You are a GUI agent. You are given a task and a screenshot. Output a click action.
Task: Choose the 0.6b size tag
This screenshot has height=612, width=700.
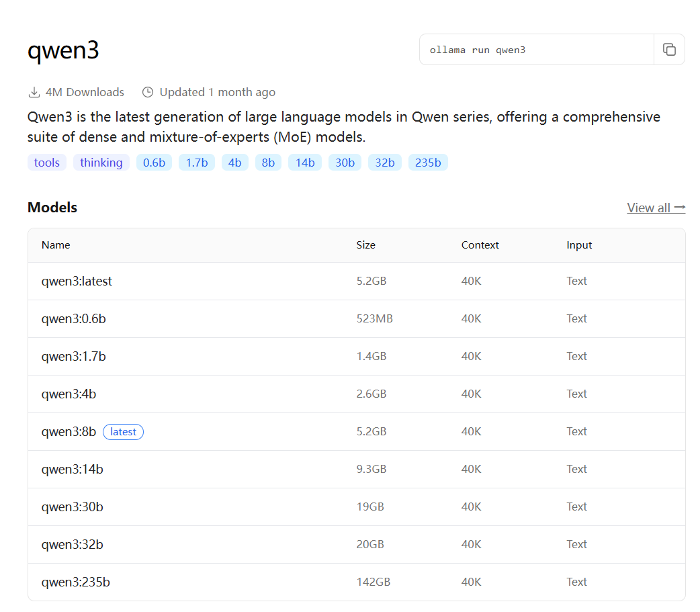coord(154,163)
